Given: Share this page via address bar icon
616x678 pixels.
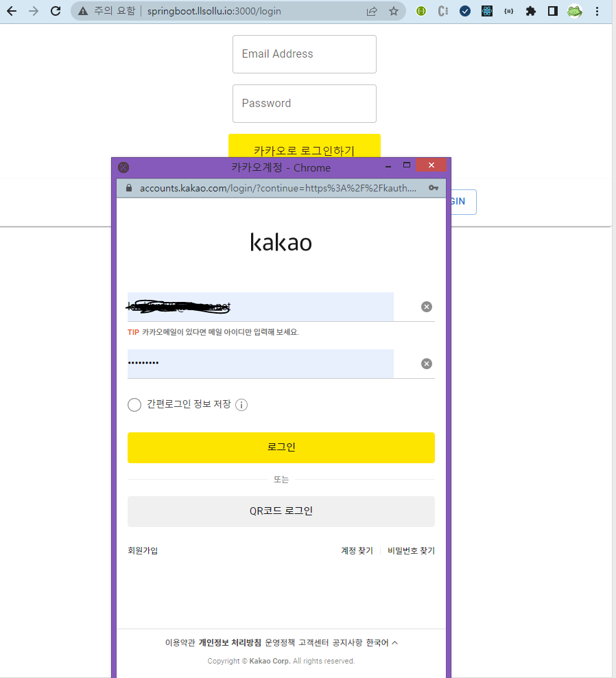Looking at the screenshot, I should click(x=372, y=11).
